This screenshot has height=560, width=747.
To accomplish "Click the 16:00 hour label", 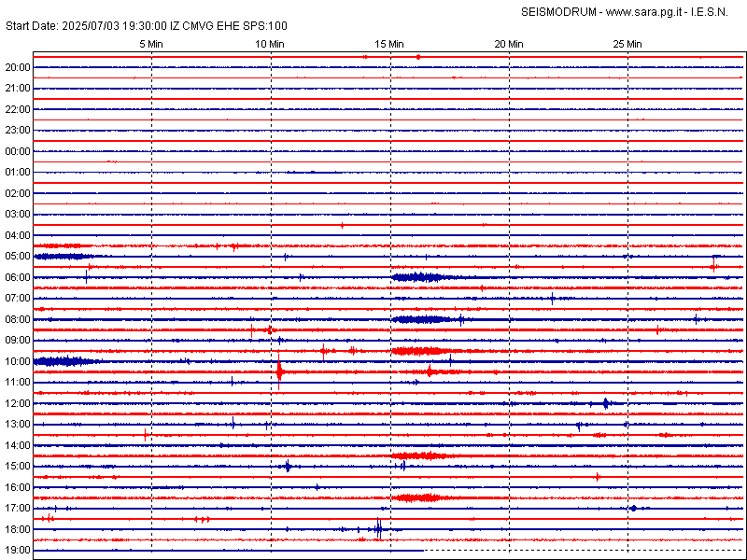I will (x=18, y=487).
